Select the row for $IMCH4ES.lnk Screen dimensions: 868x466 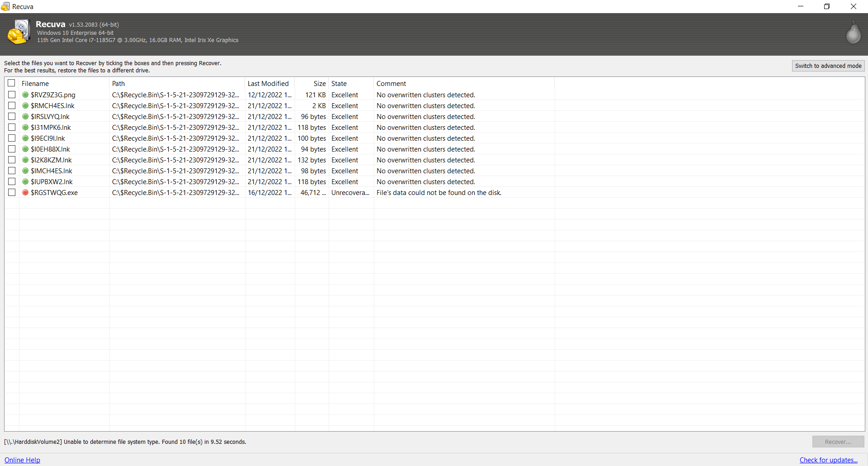click(x=51, y=171)
